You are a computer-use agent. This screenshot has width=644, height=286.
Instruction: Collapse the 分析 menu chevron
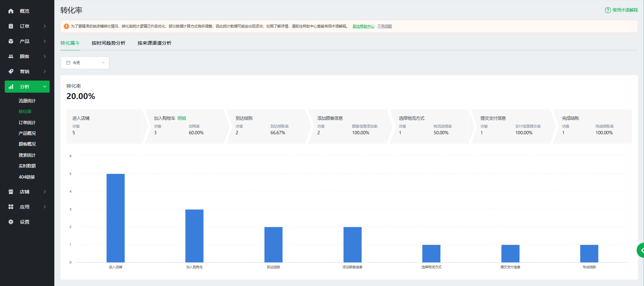click(x=45, y=87)
